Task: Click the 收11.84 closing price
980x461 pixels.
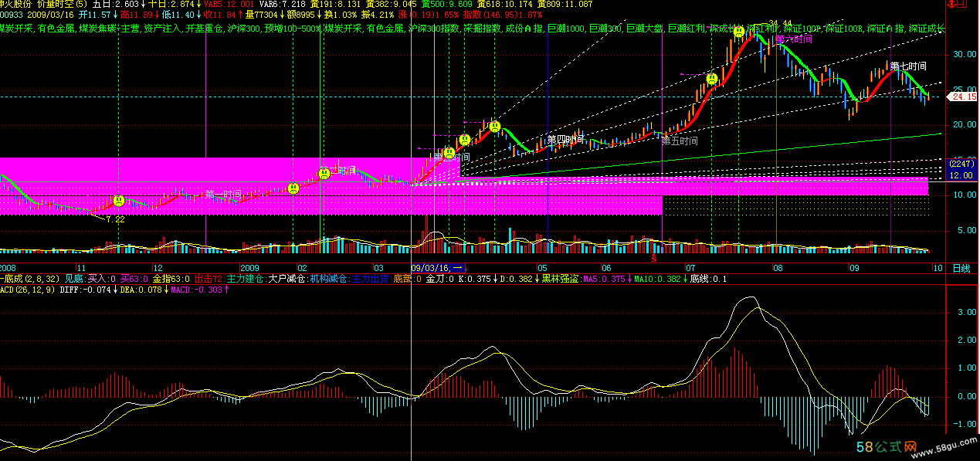Action: 220,15
